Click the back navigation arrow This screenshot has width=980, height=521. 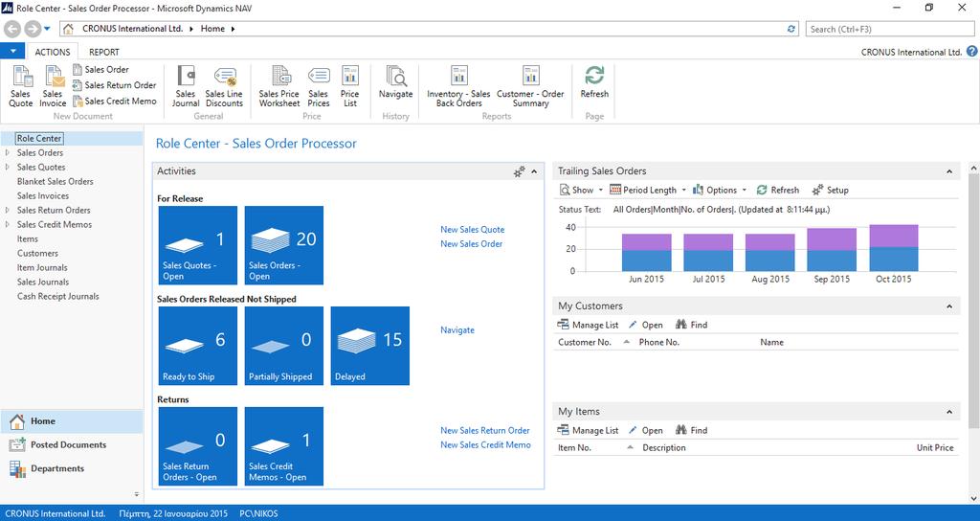(x=12, y=29)
